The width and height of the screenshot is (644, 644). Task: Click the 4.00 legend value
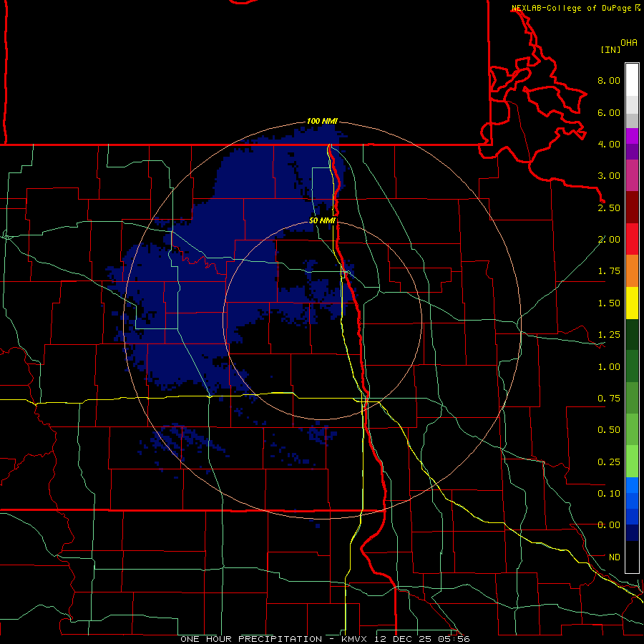[x=609, y=144]
